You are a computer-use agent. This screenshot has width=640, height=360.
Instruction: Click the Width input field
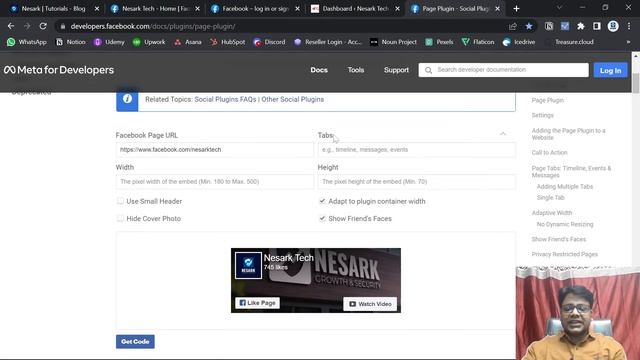(215, 182)
